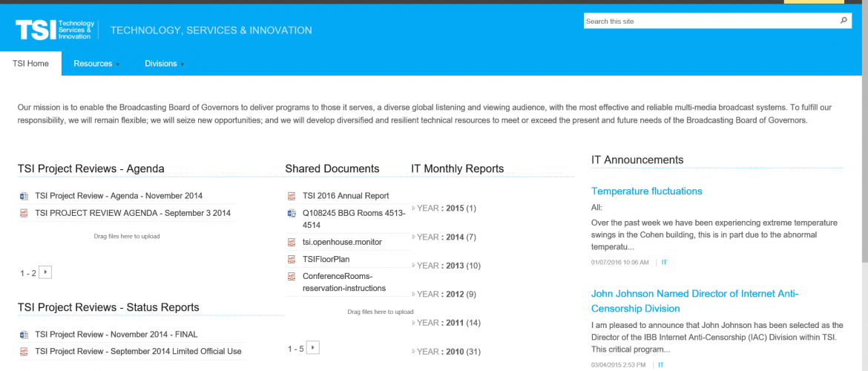868x371 pixels.
Task: Open TSI PROJECT REVIEW AGENDA - September 3 2014
Action: pyautogui.click(x=133, y=213)
